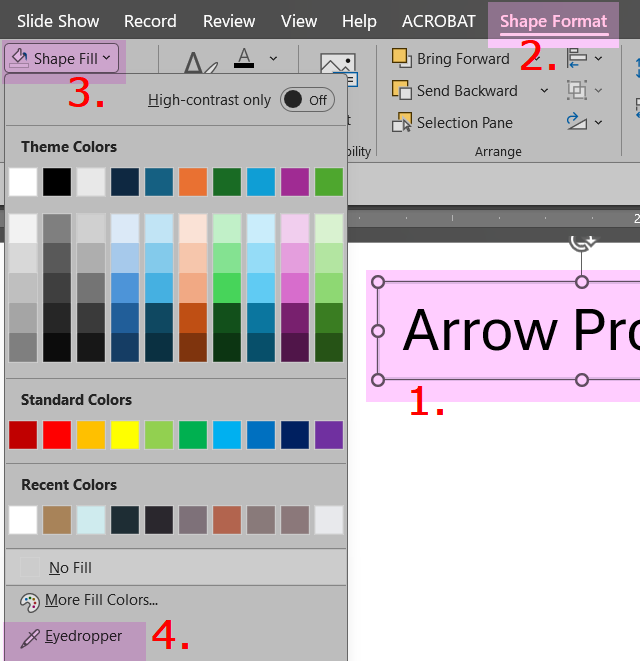Click the left-middle handle of text box

click(x=378, y=331)
